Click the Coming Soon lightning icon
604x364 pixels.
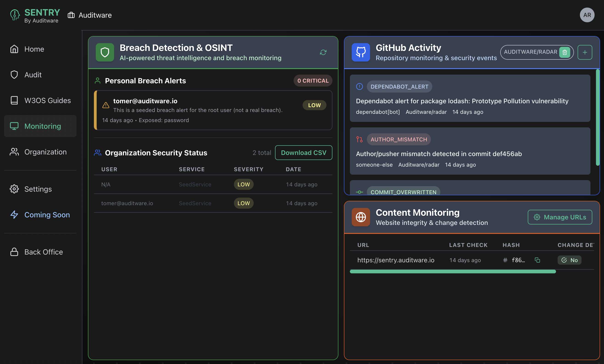coord(14,215)
